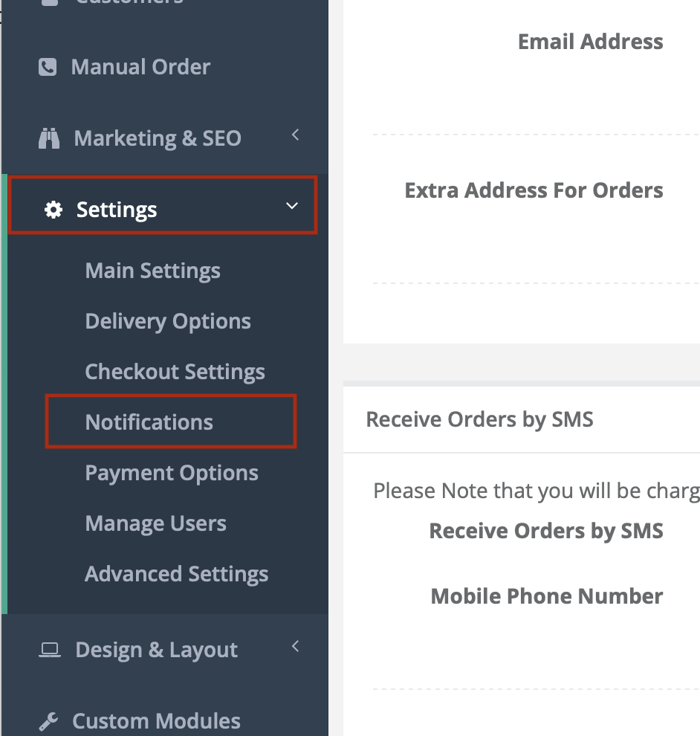Click the Settings menu label

[117, 210]
